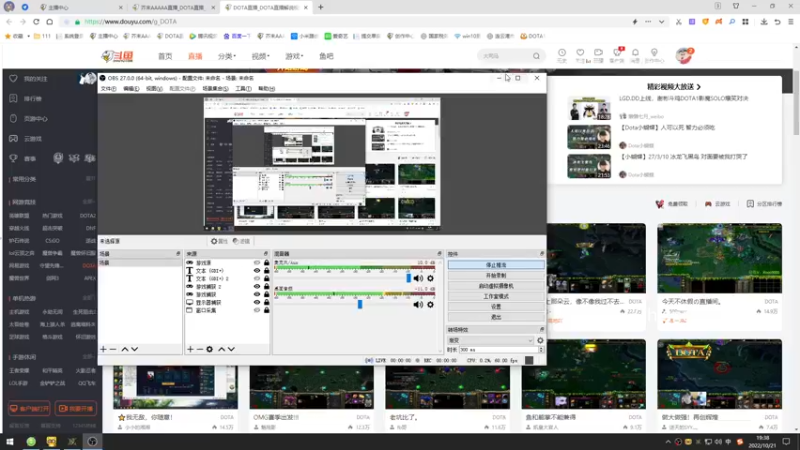Expand Douyu 分类 navigation dropdown

(x=227, y=56)
